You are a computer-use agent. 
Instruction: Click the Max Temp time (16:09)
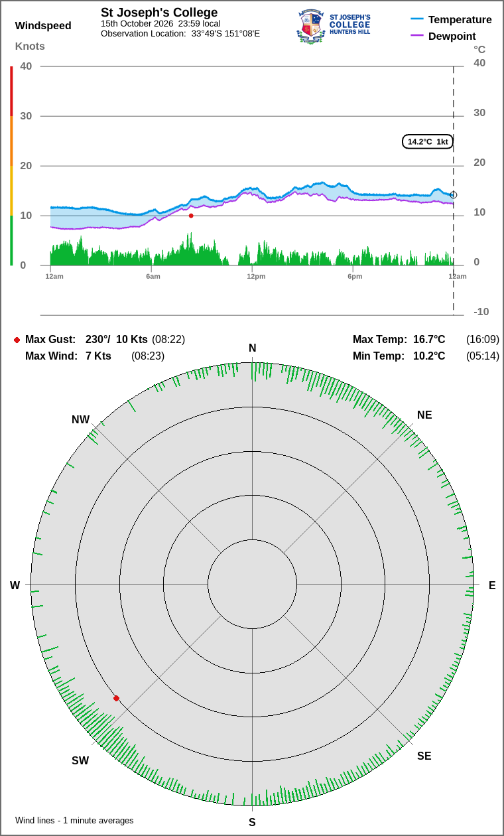[x=483, y=340]
